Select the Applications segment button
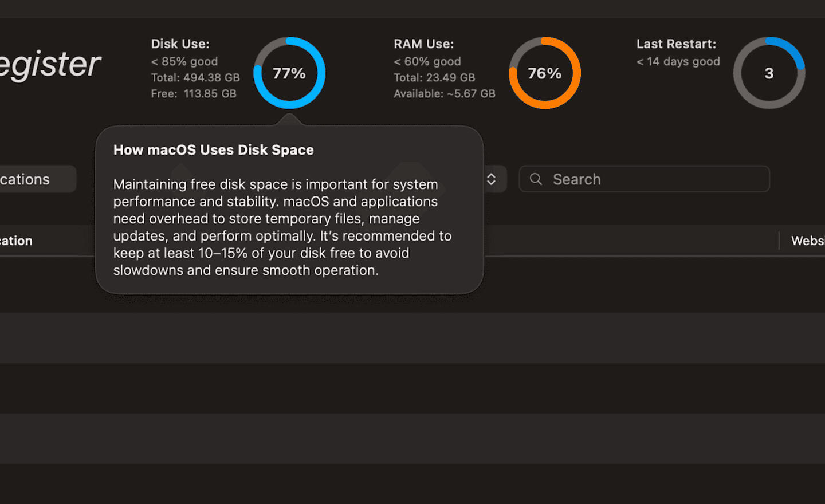The width and height of the screenshot is (825, 504). tap(34, 179)
